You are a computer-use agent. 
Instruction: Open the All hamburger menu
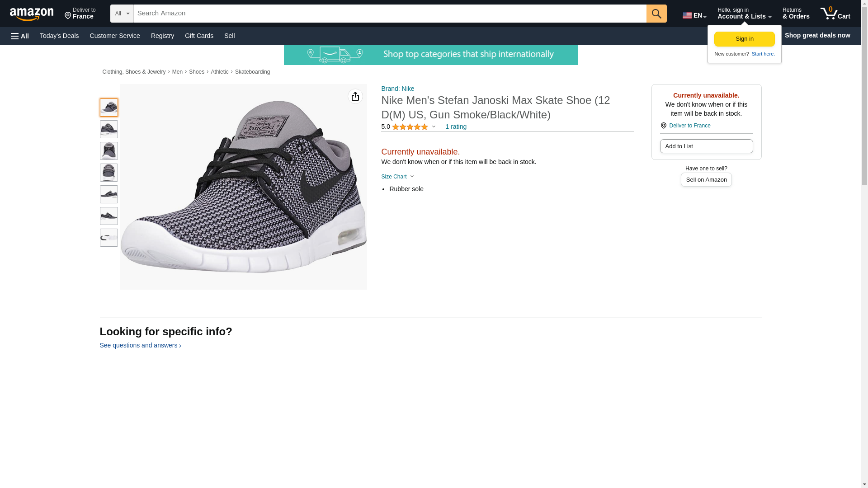20,36
